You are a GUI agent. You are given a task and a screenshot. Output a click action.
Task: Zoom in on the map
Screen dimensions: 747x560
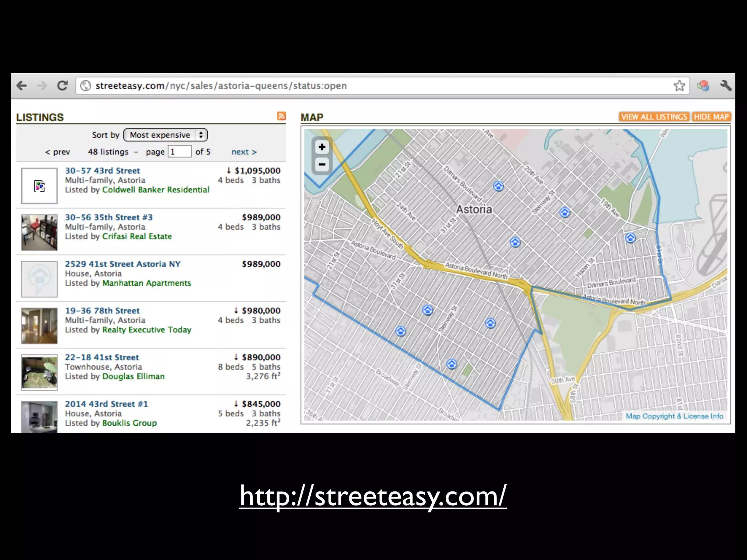coord(322,147)
